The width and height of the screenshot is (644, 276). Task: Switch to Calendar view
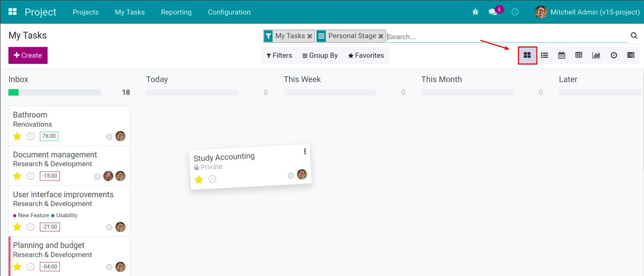pos(561,55)
